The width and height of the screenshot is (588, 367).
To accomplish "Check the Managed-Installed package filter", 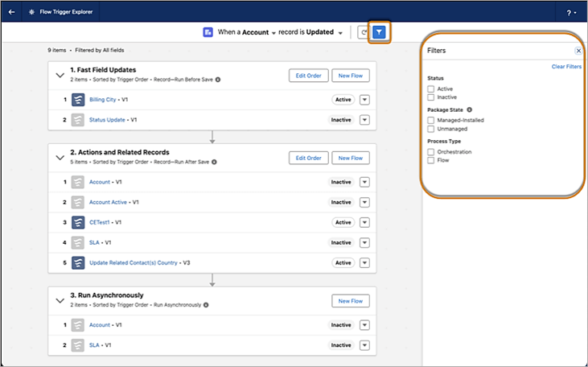I will tap(431, 120).
